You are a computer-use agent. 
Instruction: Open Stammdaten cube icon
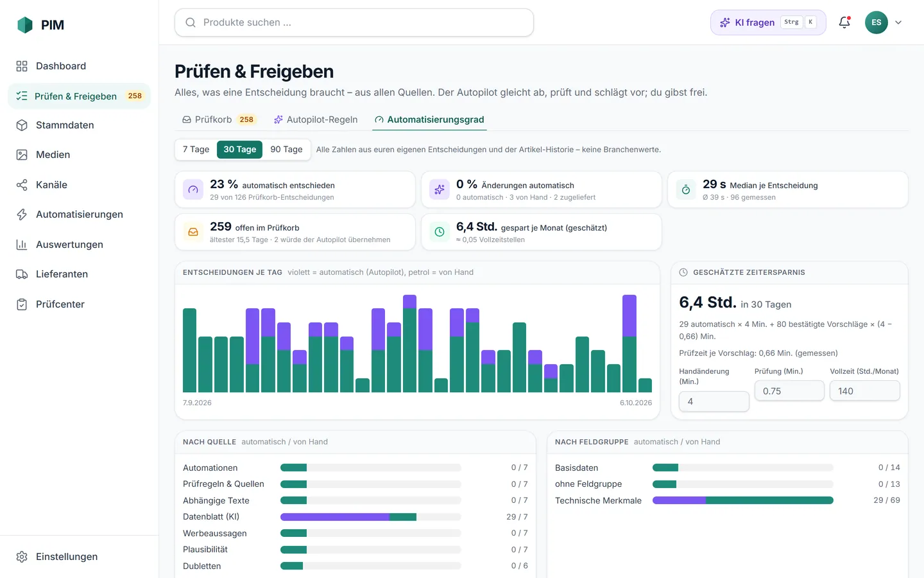pos(22,125)
